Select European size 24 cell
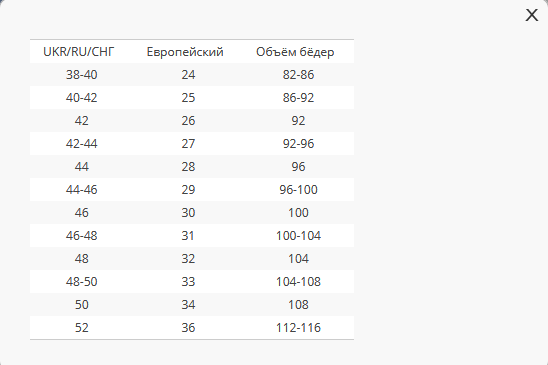Image resolution: width=548 pixels, height=365 pixels. pos(188,74)
